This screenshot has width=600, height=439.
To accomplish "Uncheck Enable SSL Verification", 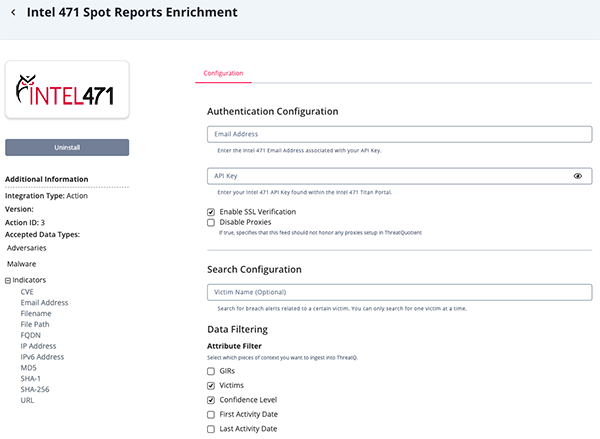I will pos(211,212).
